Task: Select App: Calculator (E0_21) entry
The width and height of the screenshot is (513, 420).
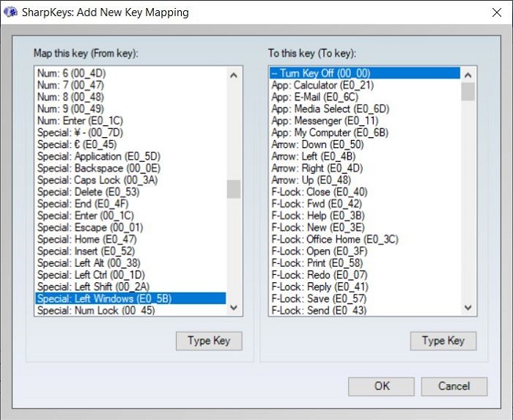Action: (x=365, y=85)
